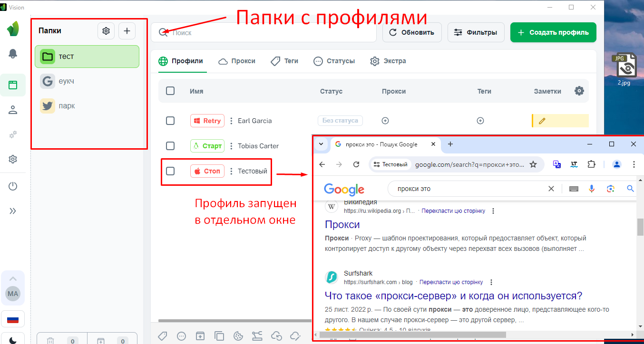Expand the sidebar with double-chevron icon
Screen dimensions: 644x344
pos(13,211)
